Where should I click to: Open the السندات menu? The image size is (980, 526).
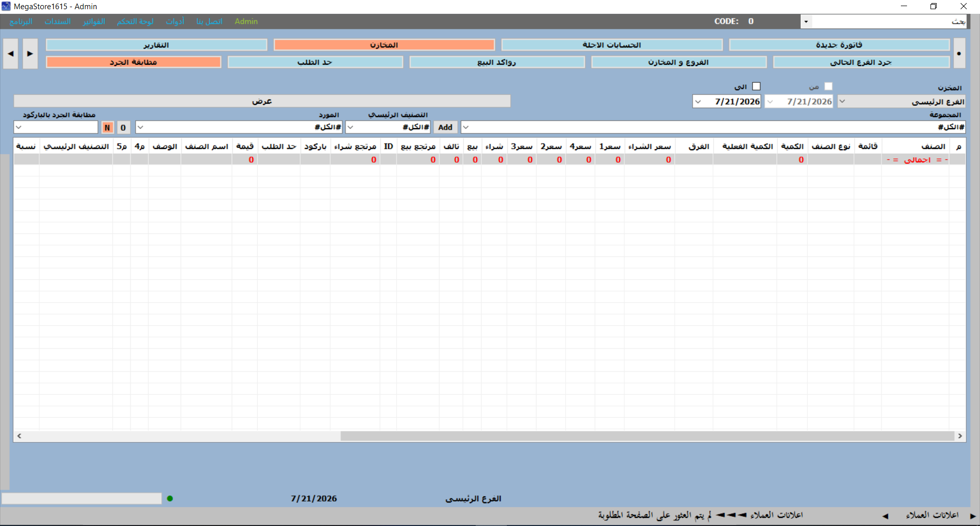58,21
